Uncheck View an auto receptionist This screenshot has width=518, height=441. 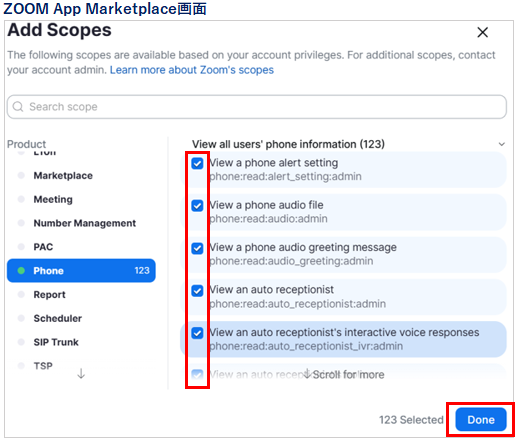[x=197, y=291]
